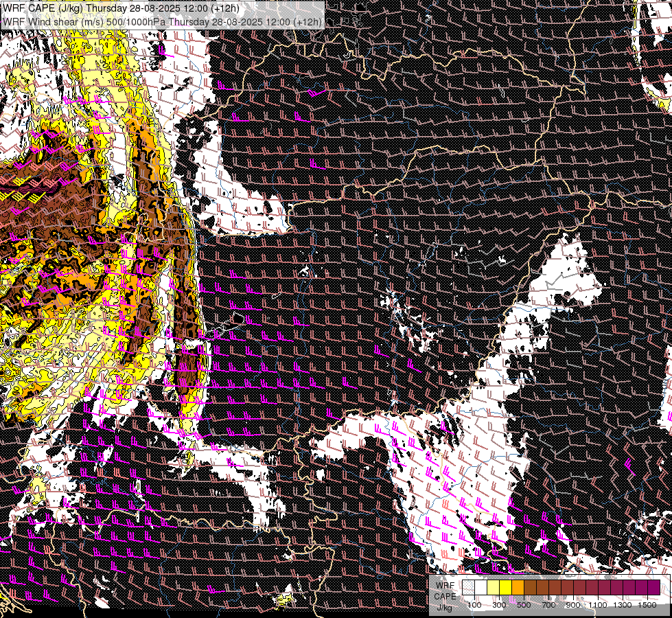Select the last magenta legend swatch

(654, 587)
